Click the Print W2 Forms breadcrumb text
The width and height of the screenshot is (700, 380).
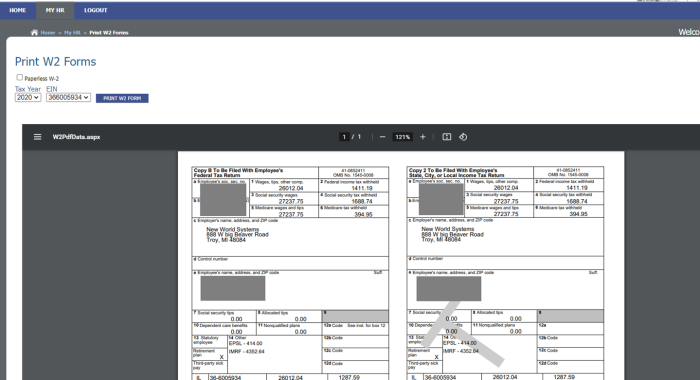pos(109,33)
